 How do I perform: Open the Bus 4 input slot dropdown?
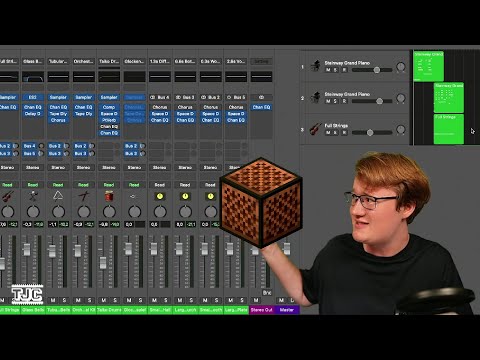tap(160, 97)
